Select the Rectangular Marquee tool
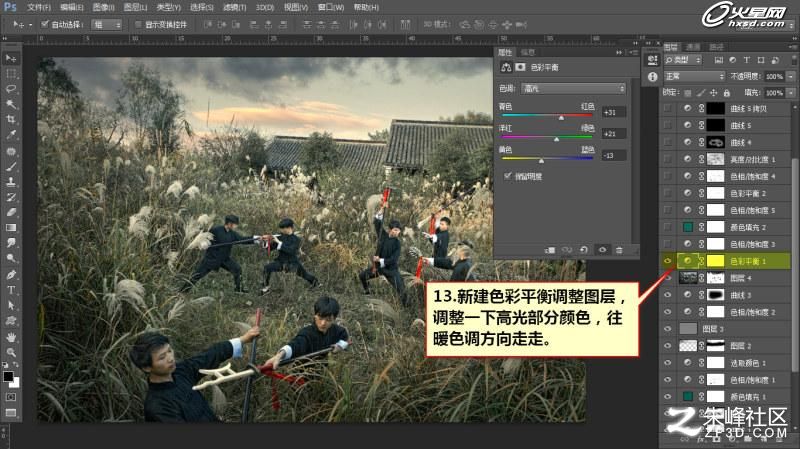The height and width of the screenshot is (449, 800). point(11,74)
